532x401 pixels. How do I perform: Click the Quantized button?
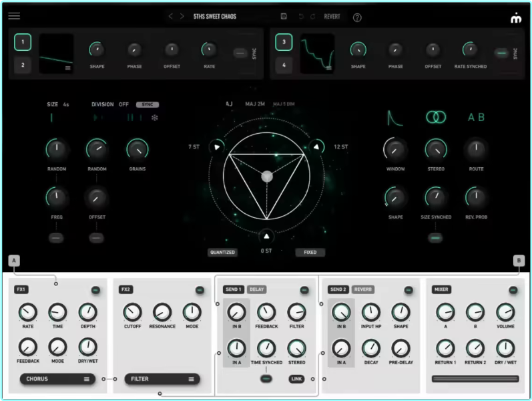222,253
